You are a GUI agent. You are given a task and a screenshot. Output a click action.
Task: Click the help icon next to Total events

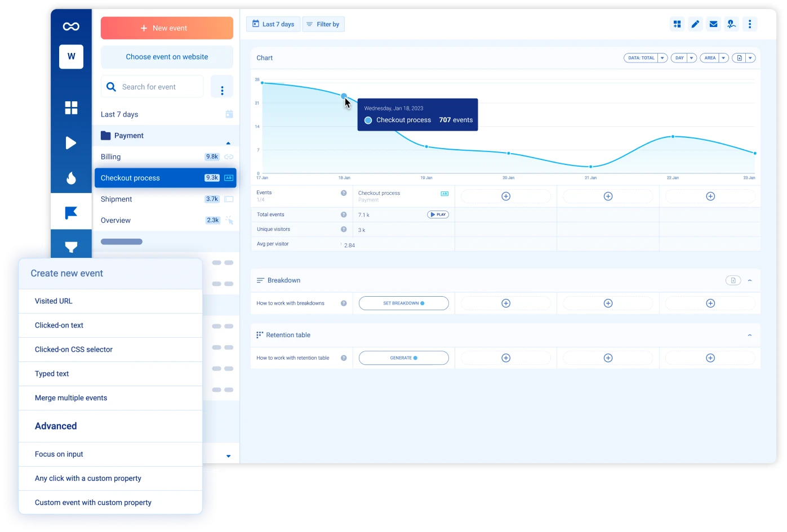point(344,214)
